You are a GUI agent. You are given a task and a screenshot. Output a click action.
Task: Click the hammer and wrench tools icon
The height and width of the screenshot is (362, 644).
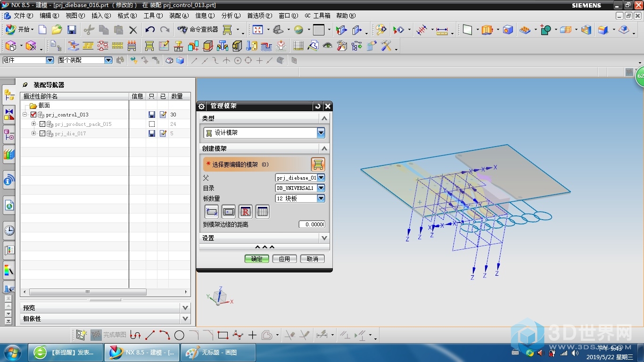(x=387, y=46)
